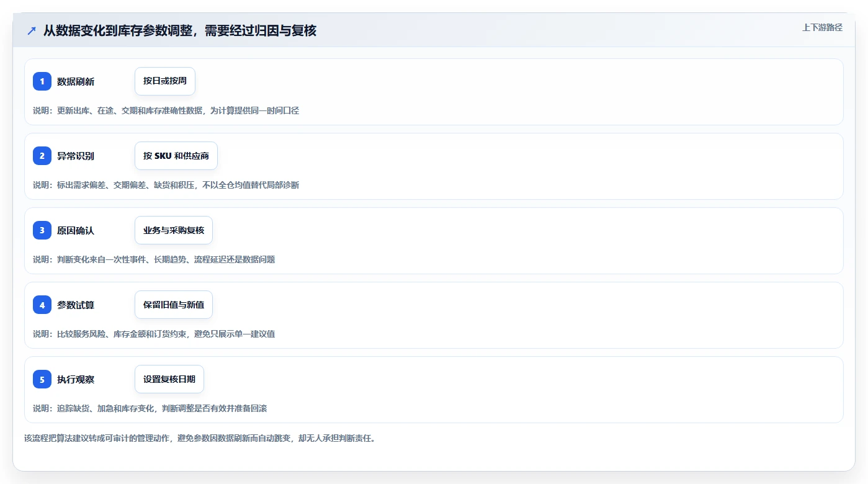Viewport: 868px width, 484px height.
Task: Select step number 1 badge for 数据刷新
Action: click(42, 81)
